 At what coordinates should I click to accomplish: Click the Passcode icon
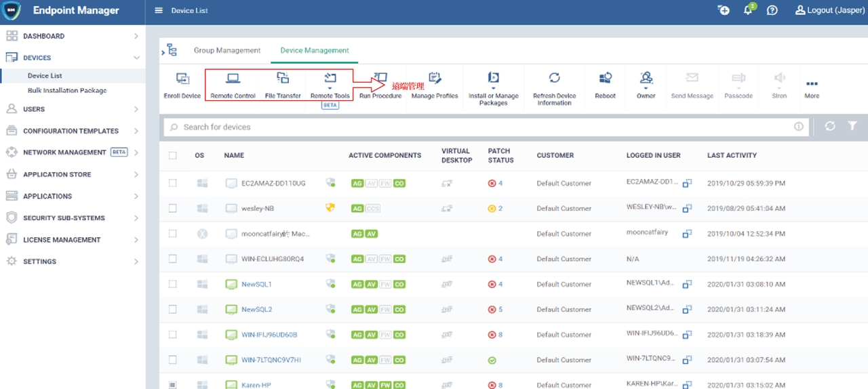[738, 79]
